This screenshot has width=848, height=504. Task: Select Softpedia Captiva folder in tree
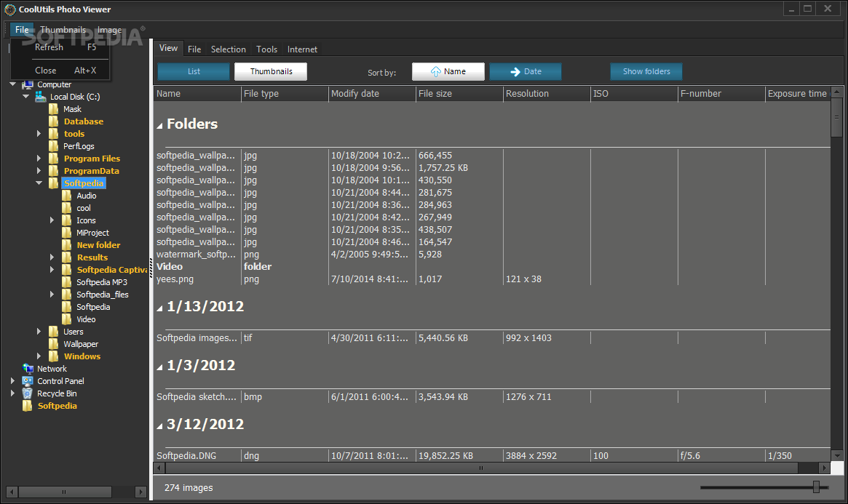tap(112, 270)
